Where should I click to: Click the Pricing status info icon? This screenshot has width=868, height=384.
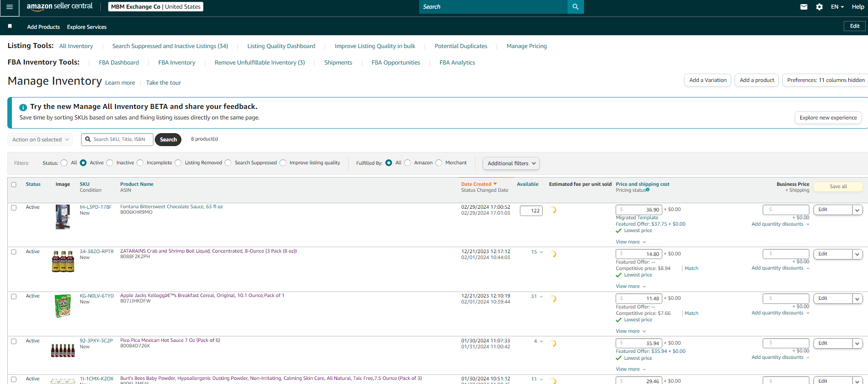648,189
